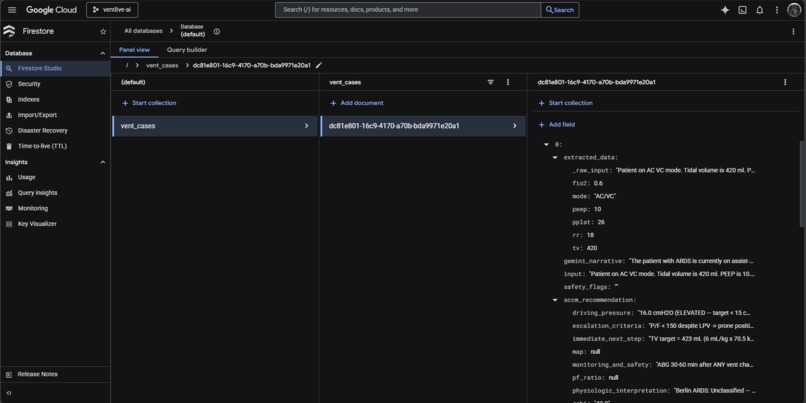Start collection in the document panel
The width and height of the screenshot is (806, 403).
565,103
